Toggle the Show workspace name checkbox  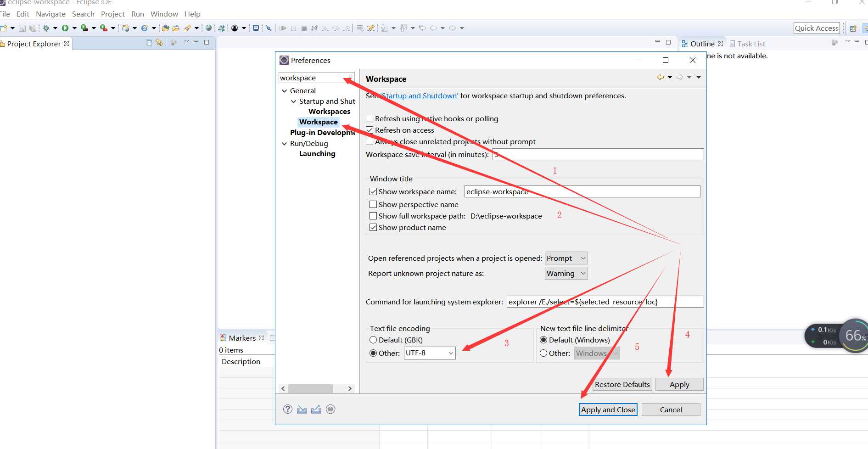pyautogui.click(x=373, y=191)
